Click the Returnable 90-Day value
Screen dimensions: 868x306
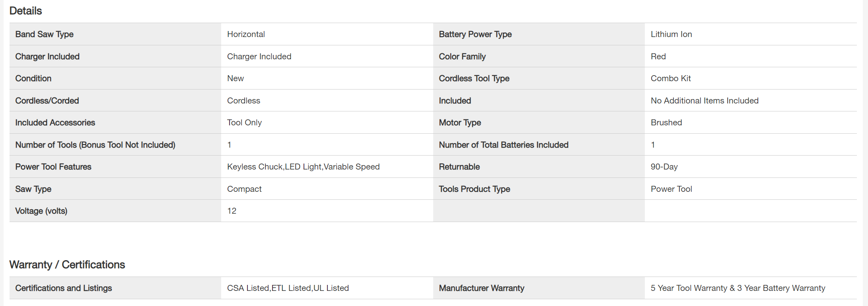(664, 167)
